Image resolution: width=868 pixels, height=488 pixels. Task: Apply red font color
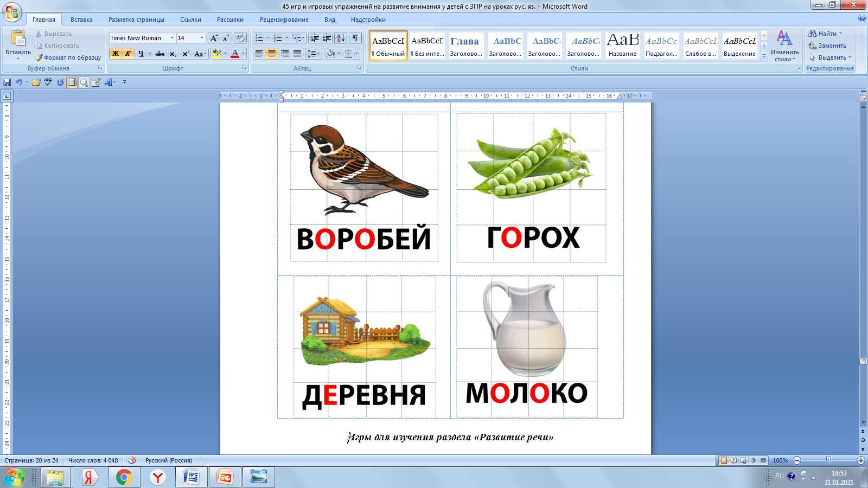pos(235,54)
